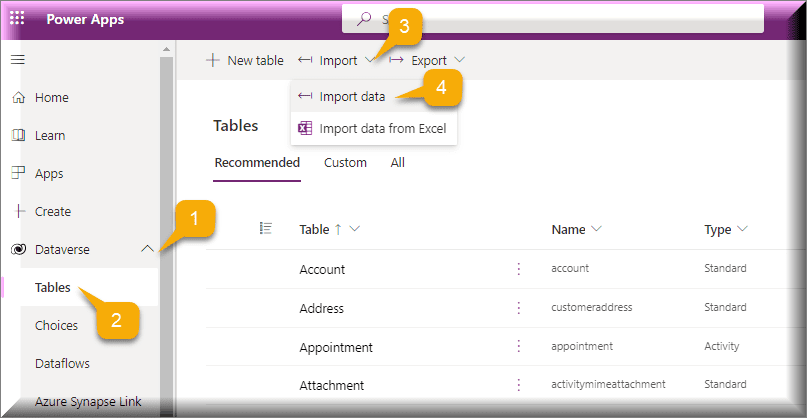
Task: Open Apps in the sidebar
Action: pos(49,173)
